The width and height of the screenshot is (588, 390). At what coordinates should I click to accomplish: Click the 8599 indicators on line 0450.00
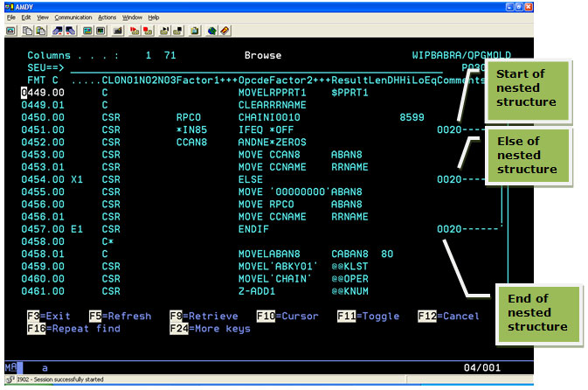pyautogui.click(x=412, y=117)
